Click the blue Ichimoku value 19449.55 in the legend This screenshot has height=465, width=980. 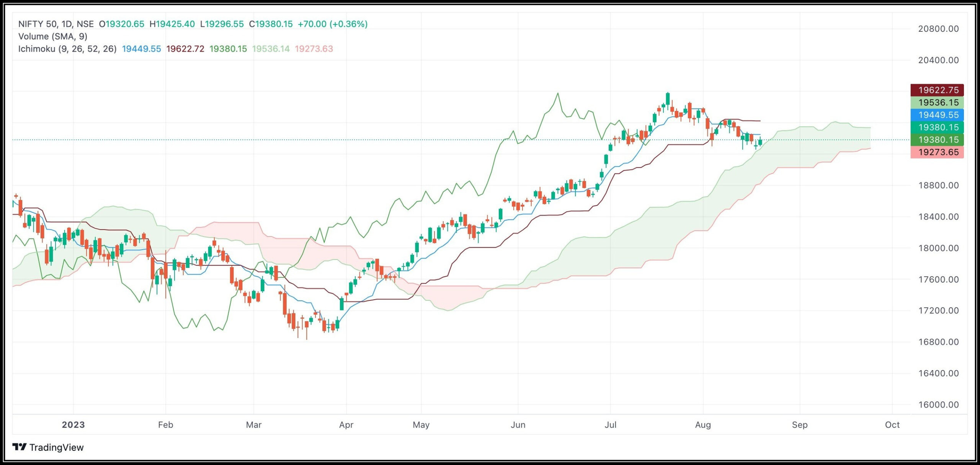pyautogui.click(x=142, y=49)
